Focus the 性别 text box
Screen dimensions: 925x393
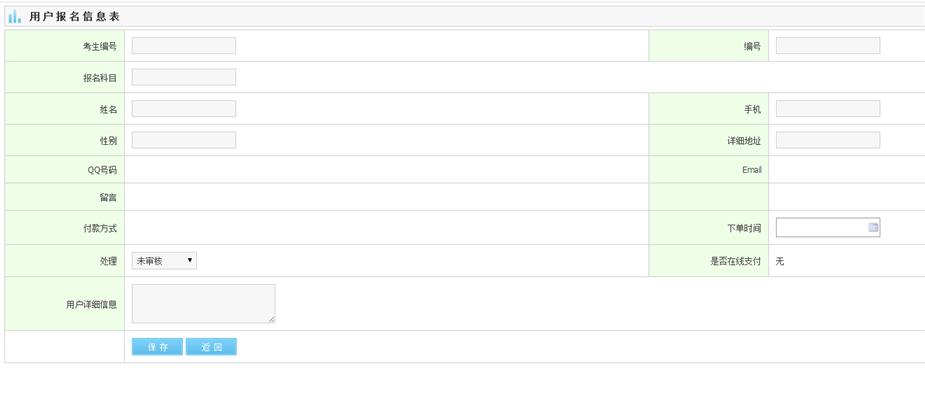click(x=183, y=140)
